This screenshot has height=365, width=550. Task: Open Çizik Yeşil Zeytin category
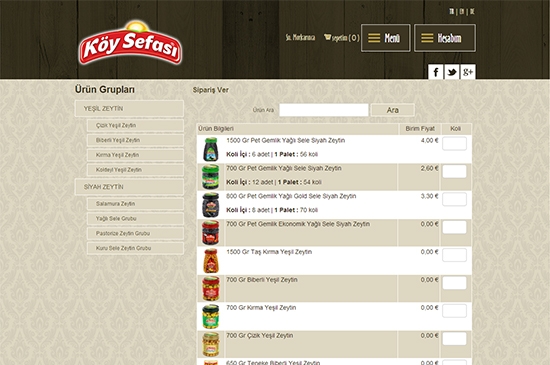[x=135, y=126]
